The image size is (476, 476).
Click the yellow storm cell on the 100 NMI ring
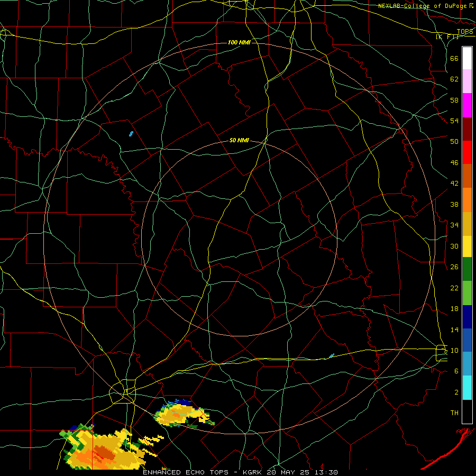pos(184,414)
